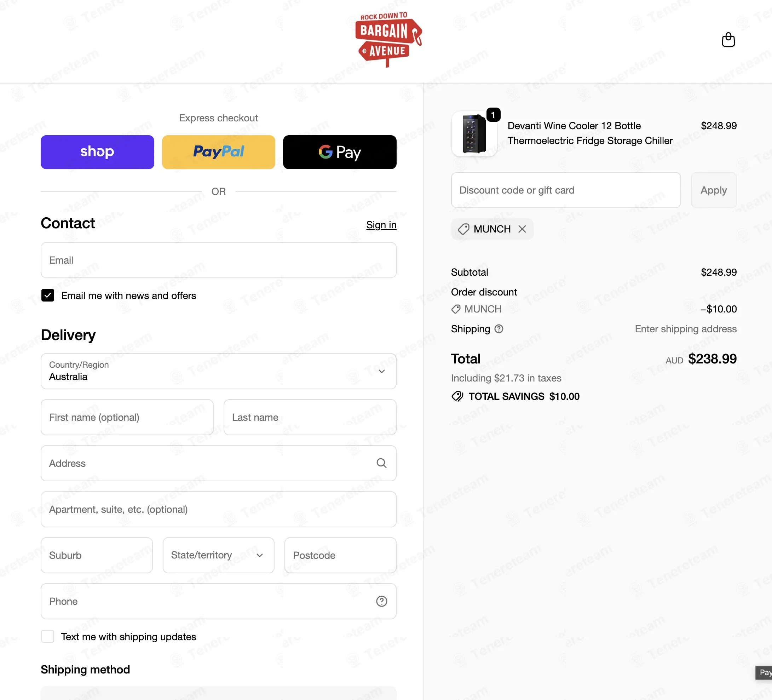Expand the State/territory dropdown

218,555
